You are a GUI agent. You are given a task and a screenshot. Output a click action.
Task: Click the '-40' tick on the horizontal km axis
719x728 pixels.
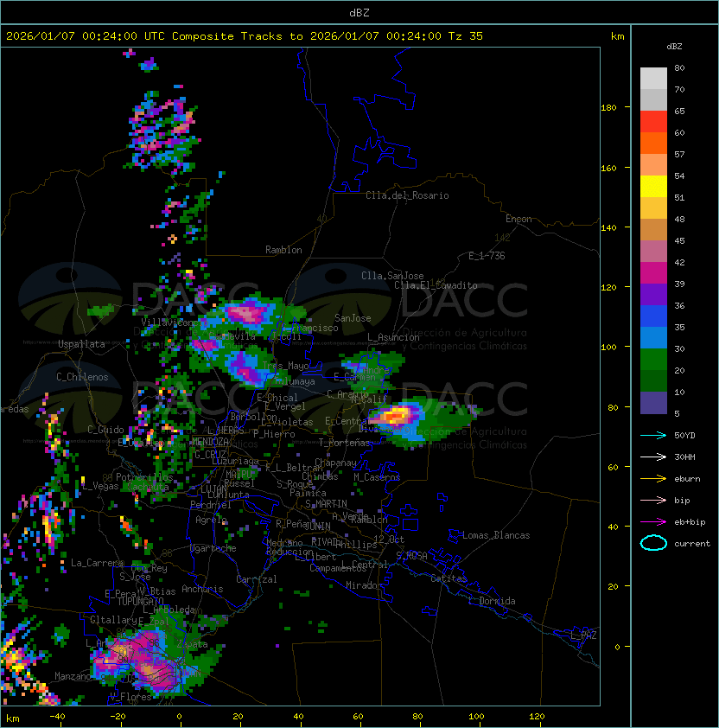click(x=58, y=717)
